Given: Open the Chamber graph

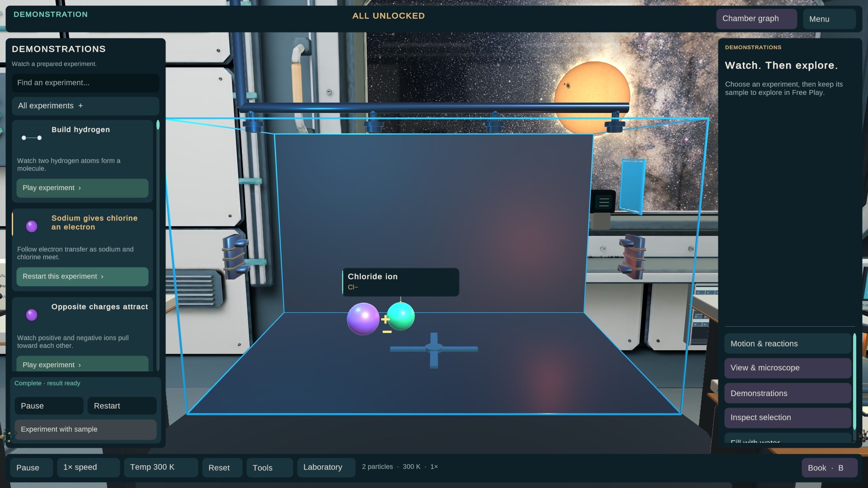Looking at the screenshot, I should (756, 19).
